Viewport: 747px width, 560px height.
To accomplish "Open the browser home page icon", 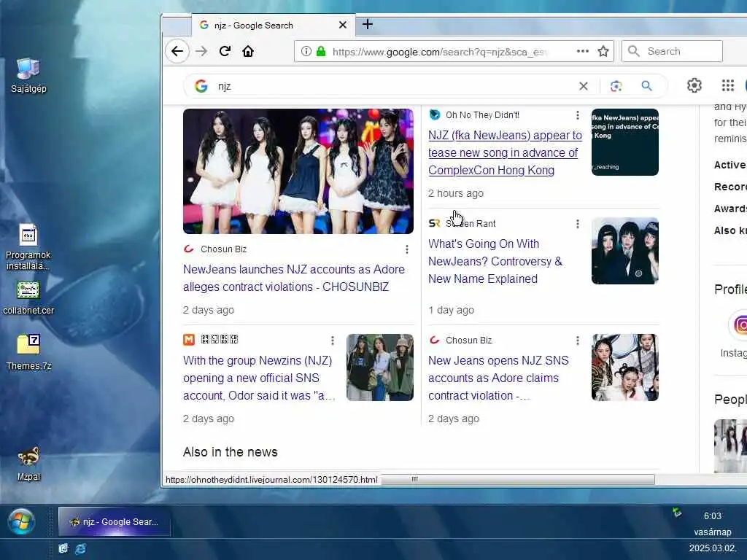I will click(248, 51).
